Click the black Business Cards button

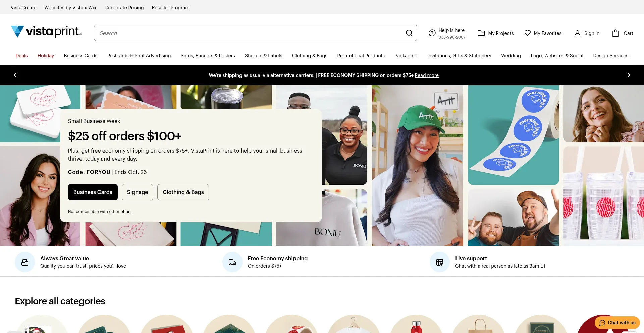pyautogui.click(x=93, y=192)
